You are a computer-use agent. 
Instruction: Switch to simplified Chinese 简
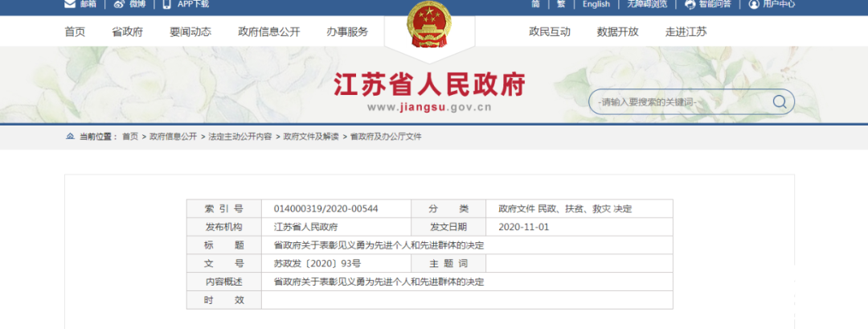[x=535, y=4]
